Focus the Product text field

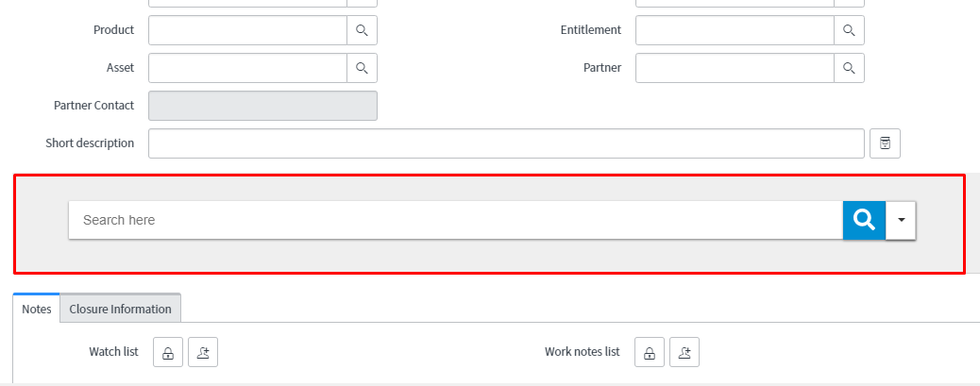coord(247,30)
